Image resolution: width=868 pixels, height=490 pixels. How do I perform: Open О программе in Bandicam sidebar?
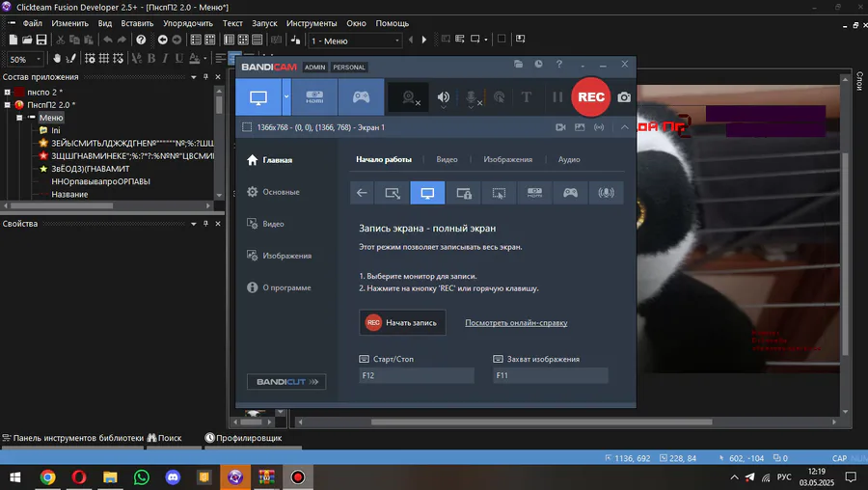tap(279, 287)
